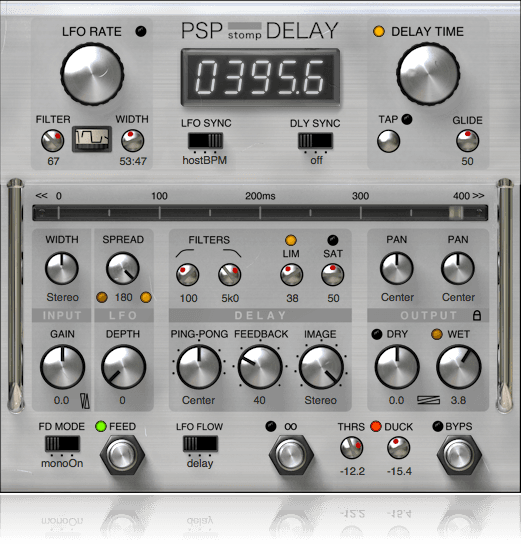Toggle the right orange LED beside 180
This screenshot has width=521, height=544.
point(146,297)
